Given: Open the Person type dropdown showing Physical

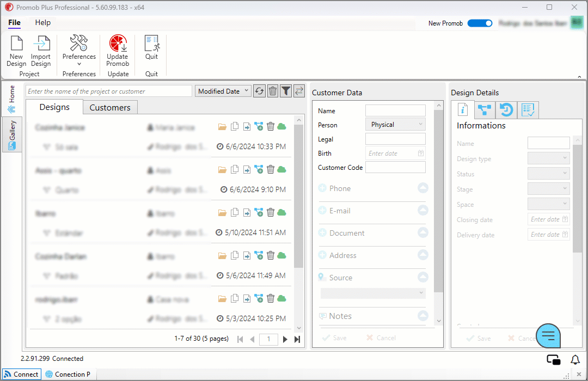Looking at the screenshot, I should (395, 125).
